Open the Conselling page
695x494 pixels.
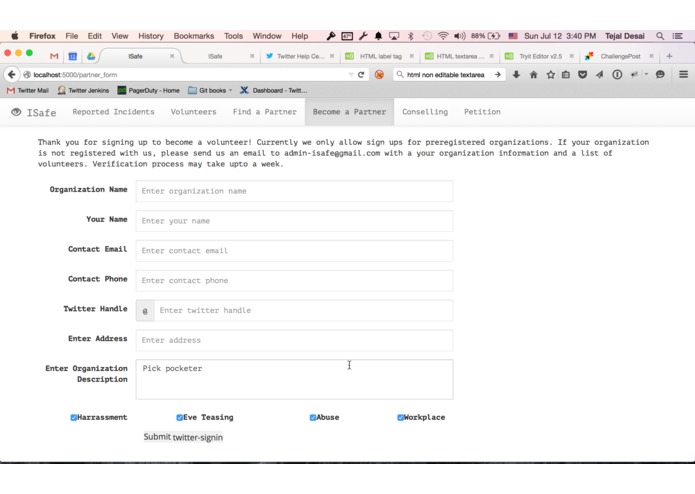[x=425, y=112]
